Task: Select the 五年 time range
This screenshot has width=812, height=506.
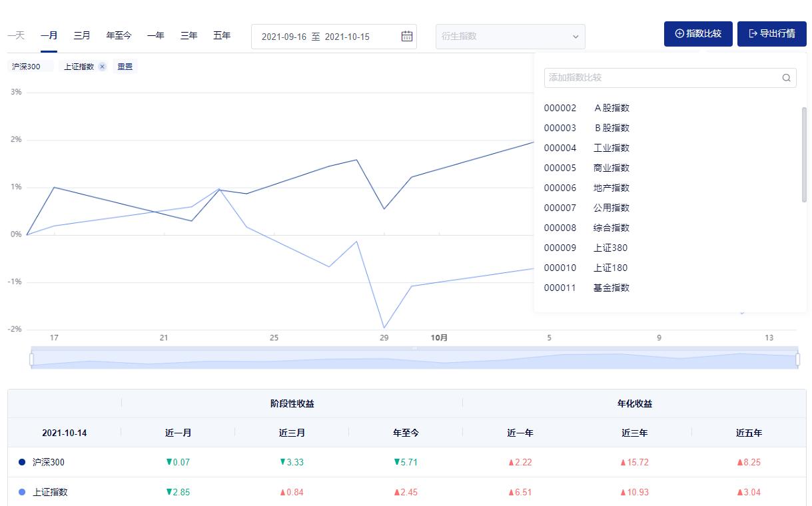Action: (222, 35)
